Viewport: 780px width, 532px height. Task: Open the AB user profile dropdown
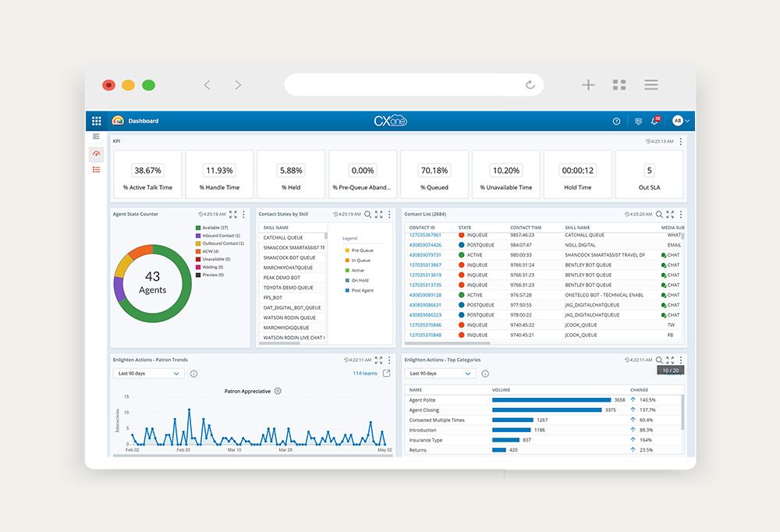[681, 121]
